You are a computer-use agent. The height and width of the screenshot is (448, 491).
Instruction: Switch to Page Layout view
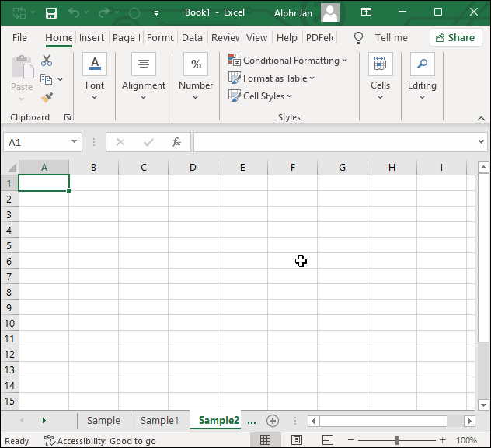pos(296,440)
